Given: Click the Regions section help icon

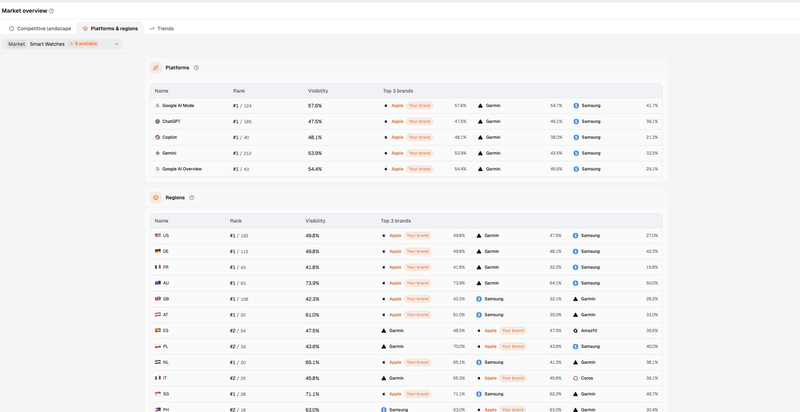Looking at the screenshot, I should coord(192,198).
